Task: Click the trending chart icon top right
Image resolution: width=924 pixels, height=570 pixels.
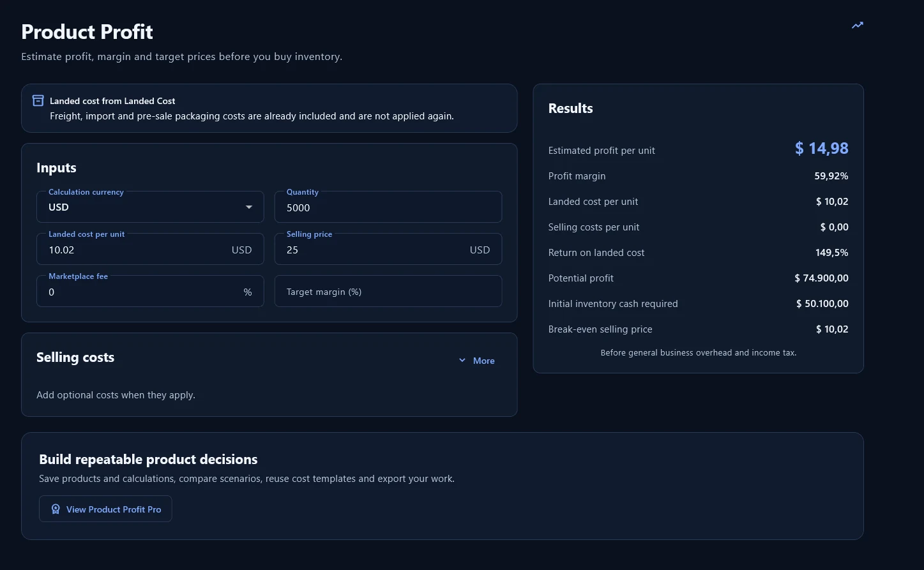Action: (857, 26)
